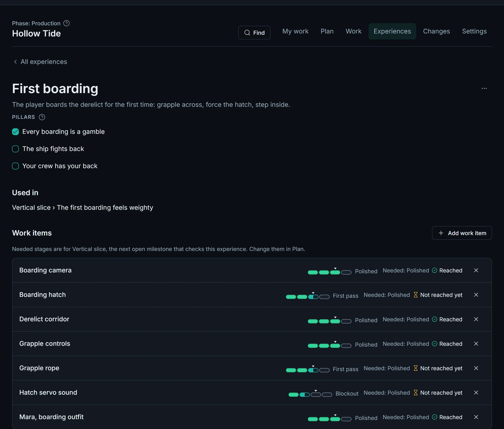Switch to the Work tab
The width and height of the screenshot is (504, 429).
coord(353,31)
